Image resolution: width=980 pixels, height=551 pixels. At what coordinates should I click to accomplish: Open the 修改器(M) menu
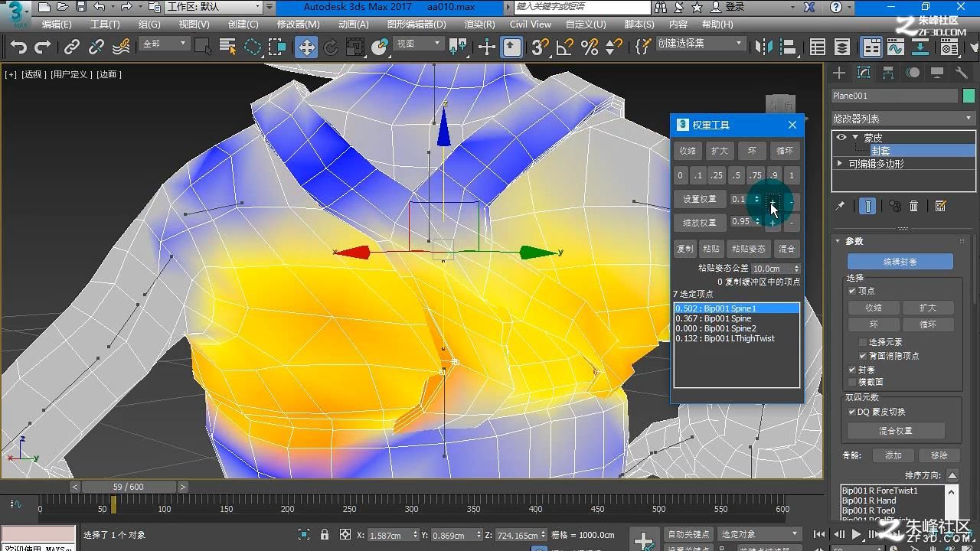(x=299, y=24)
